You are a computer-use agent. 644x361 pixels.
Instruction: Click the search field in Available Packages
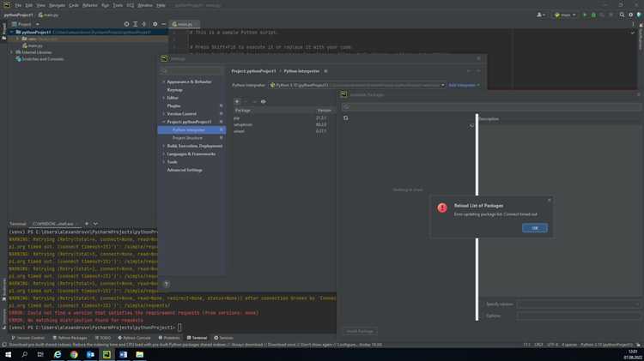pyautogui.click(x=491, y=106)
